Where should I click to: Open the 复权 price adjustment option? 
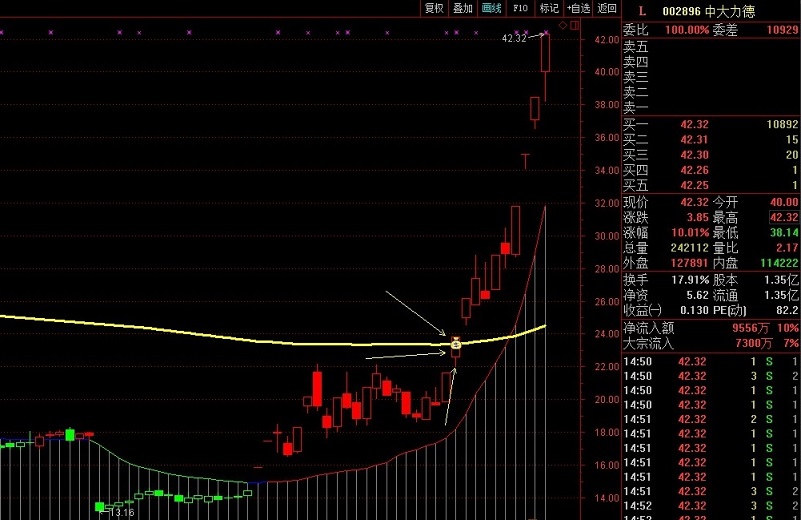tap(434, 8)
